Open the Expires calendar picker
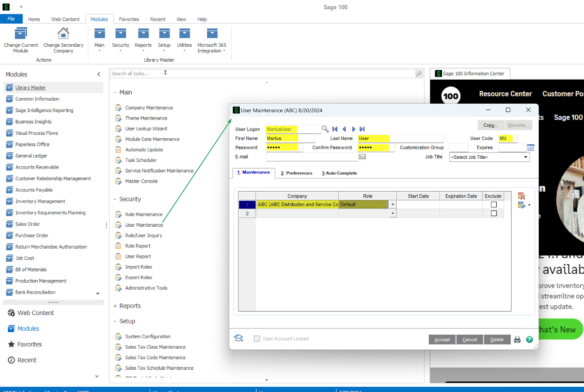584x392 pixels. (531, 147)
